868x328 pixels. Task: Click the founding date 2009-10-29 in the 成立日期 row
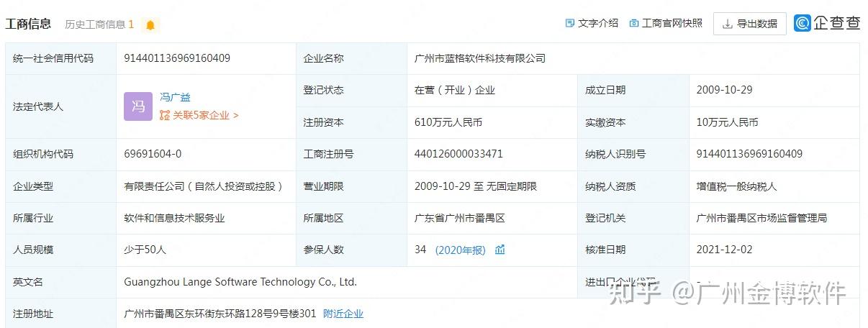pos(724,90)
